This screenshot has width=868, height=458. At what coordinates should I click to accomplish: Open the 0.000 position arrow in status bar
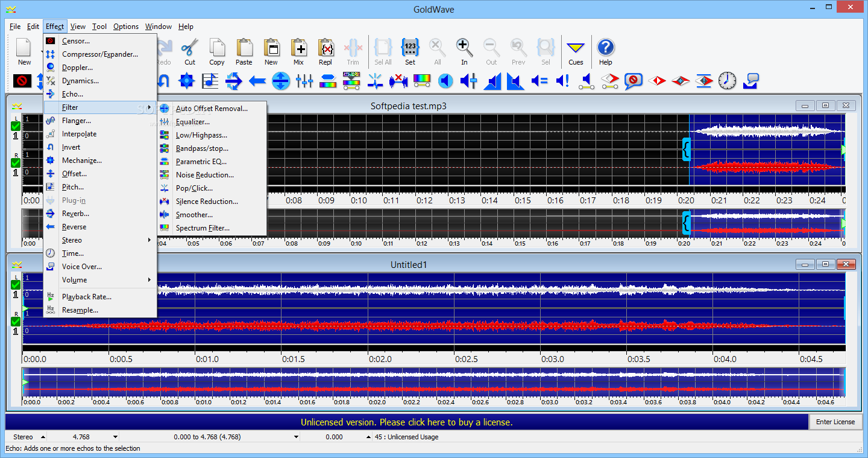point(368,437)
